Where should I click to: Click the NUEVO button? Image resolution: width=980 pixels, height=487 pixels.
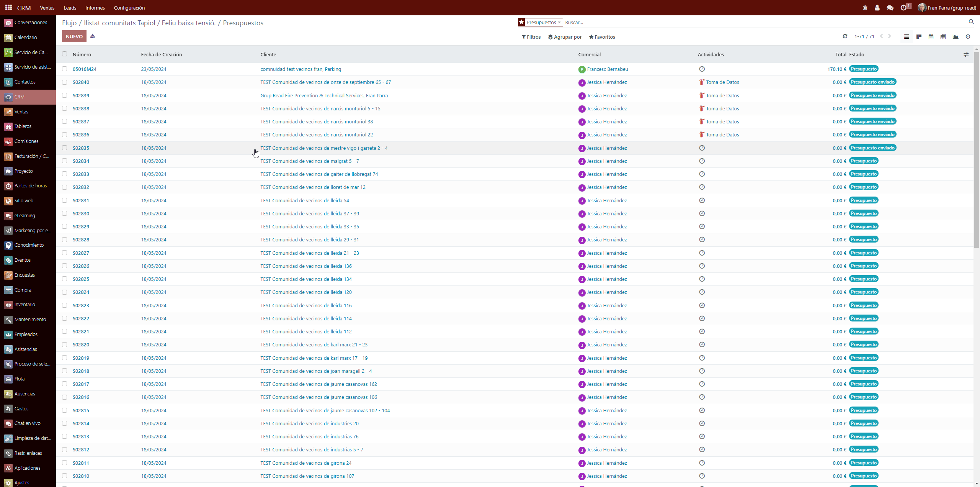click(74, 36)
